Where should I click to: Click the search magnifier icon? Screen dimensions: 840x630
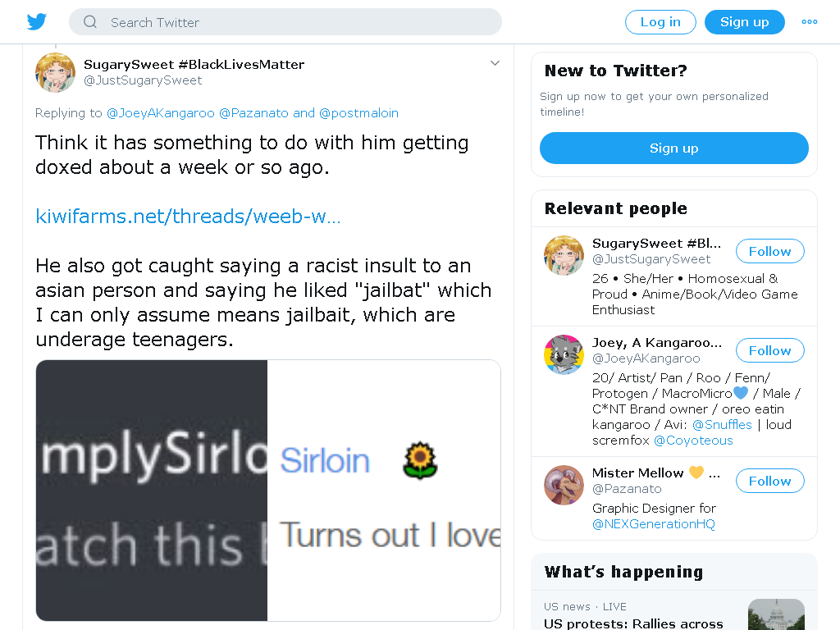pos(90,22)
